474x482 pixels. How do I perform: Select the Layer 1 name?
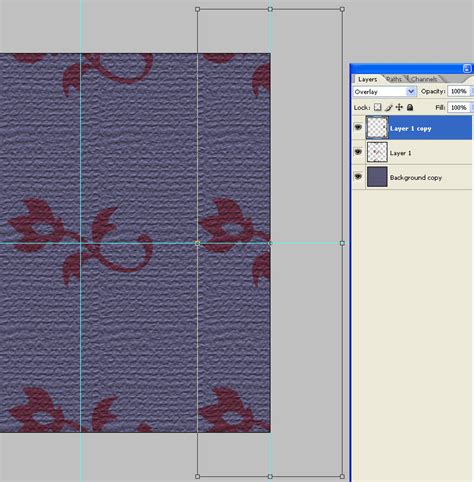click(400, 153)
